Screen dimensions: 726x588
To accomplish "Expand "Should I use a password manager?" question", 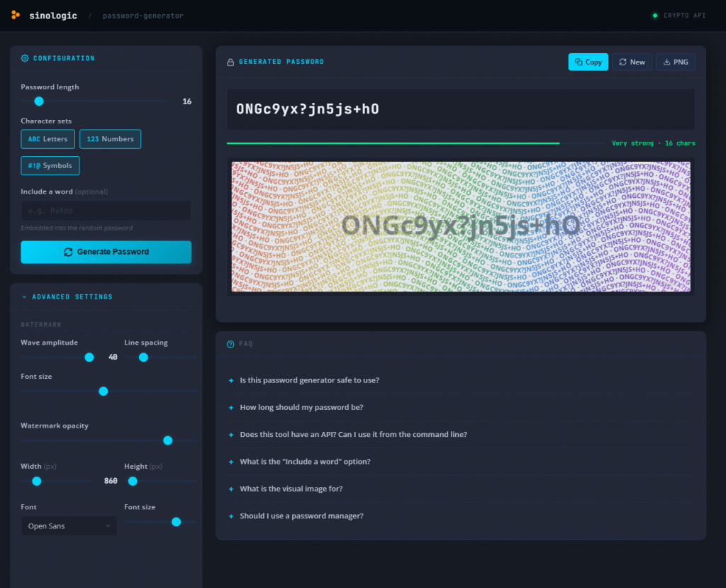I will (x=301, y=516).
